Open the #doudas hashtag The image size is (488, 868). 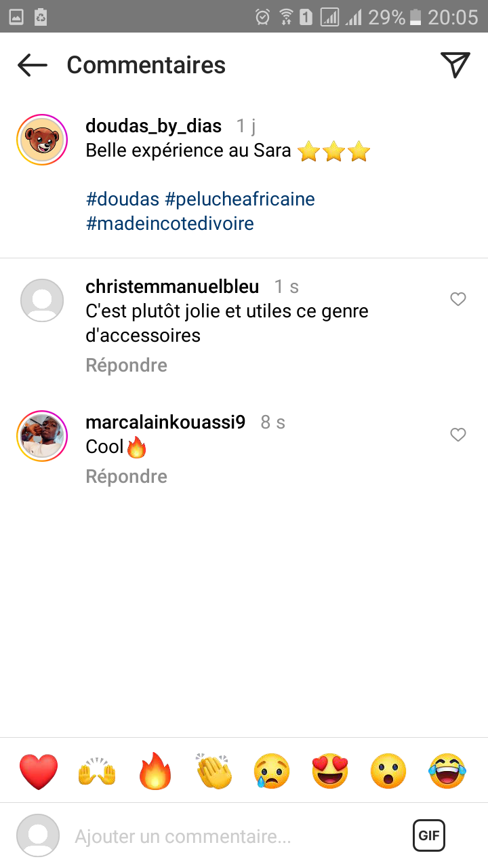pos(123,199)
